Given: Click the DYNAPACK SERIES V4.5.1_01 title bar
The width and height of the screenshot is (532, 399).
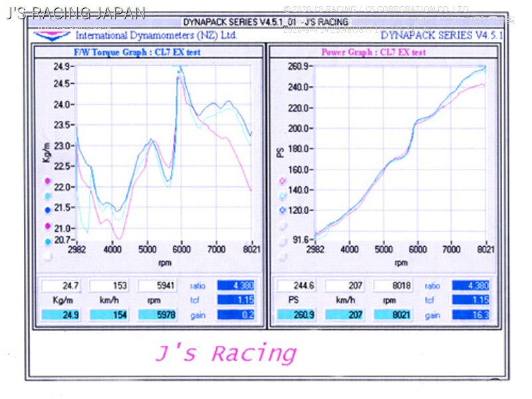Looking at the screenshot, I should pyautogui.click(x=265, y=22).
